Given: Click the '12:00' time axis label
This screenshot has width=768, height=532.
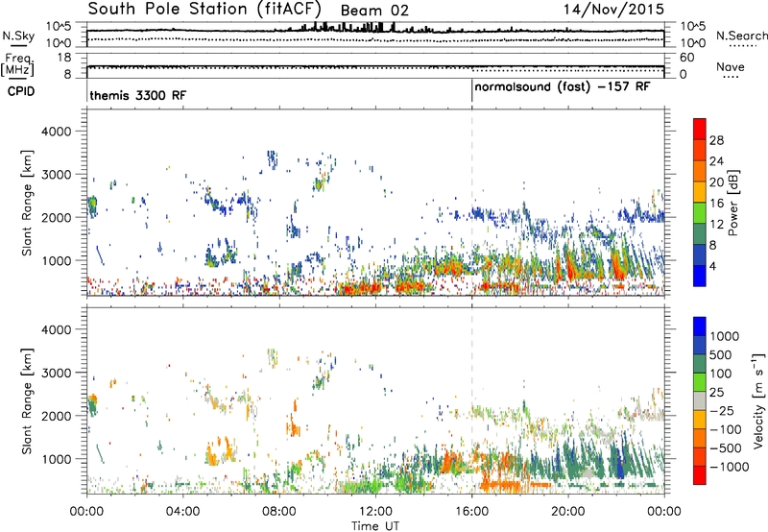Looking at the screenshot, I should [375, 512].
